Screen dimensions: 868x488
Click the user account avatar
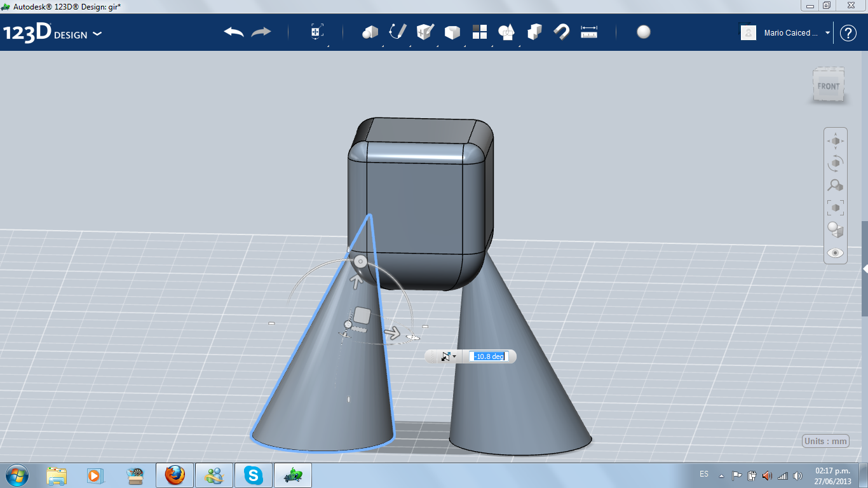(749, 32)
